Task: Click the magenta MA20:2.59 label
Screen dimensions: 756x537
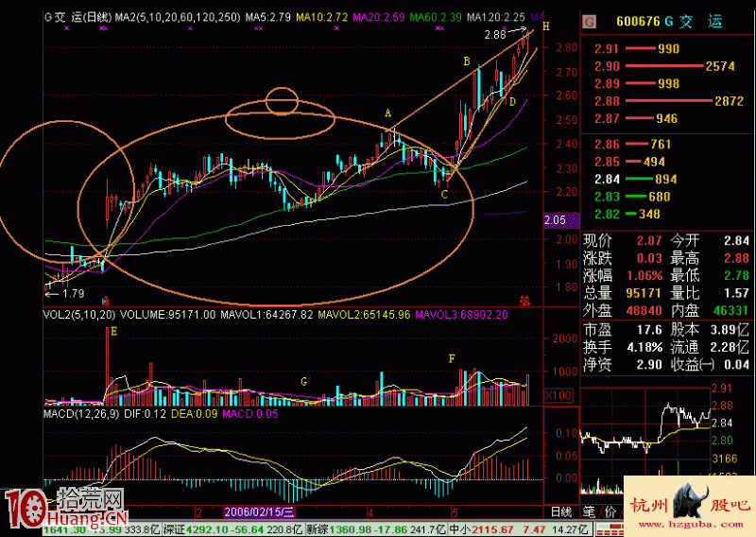Action: click(379, 17)
